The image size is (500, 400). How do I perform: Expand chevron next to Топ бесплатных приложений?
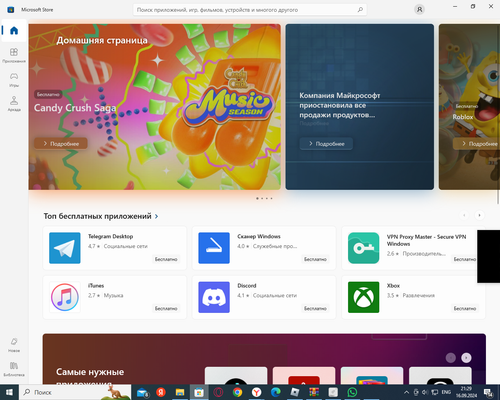[156, 217]
